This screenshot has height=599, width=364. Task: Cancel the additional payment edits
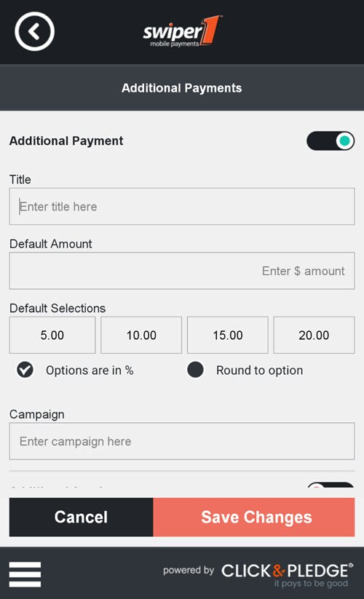coord(81,517)
